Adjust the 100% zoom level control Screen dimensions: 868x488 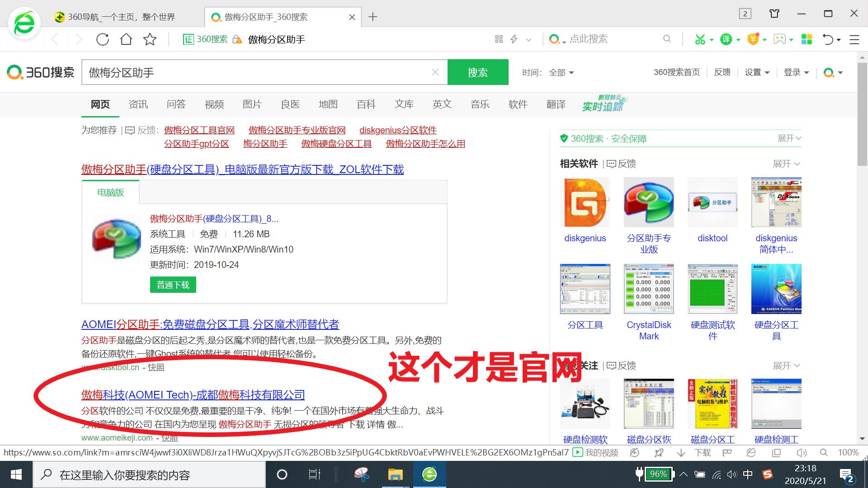tap(847, 452)
